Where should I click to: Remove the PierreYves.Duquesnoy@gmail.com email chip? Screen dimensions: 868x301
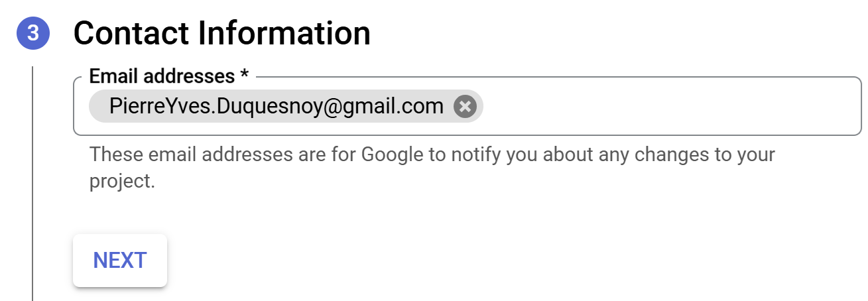pyautogui.click(x=465, y=106)
